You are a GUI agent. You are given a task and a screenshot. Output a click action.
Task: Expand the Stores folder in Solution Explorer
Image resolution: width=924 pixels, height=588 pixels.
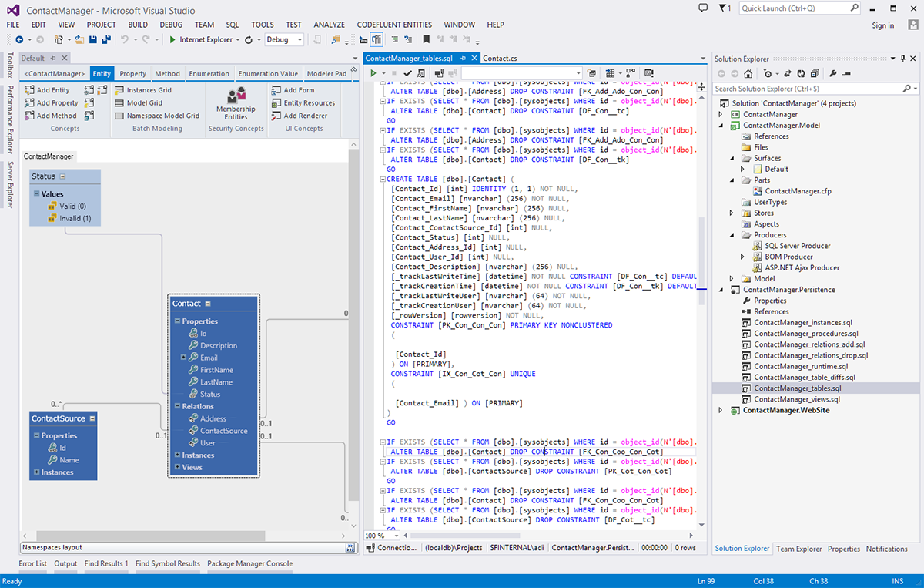[731, 213]
